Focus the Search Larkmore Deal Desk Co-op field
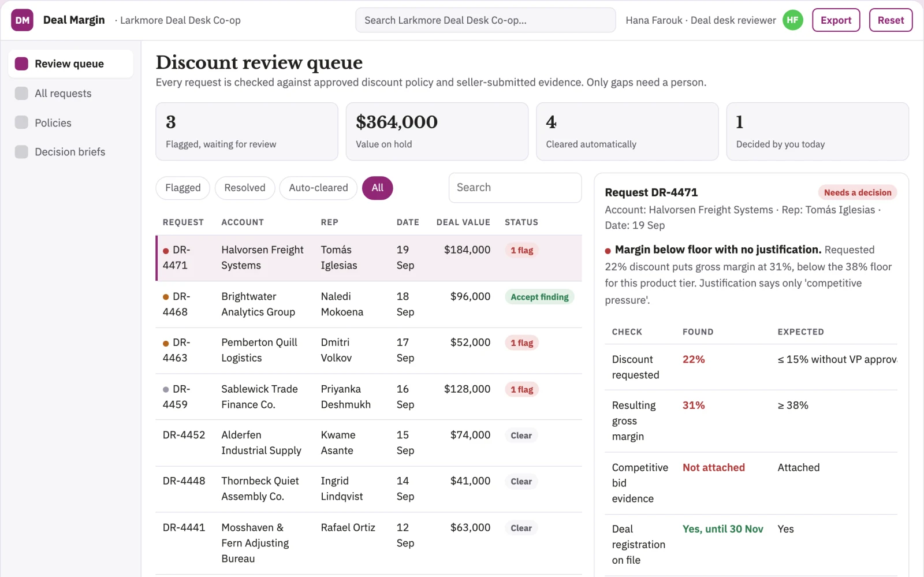The width and height of the screenshot is (924, 577). (x=485, y=20)
